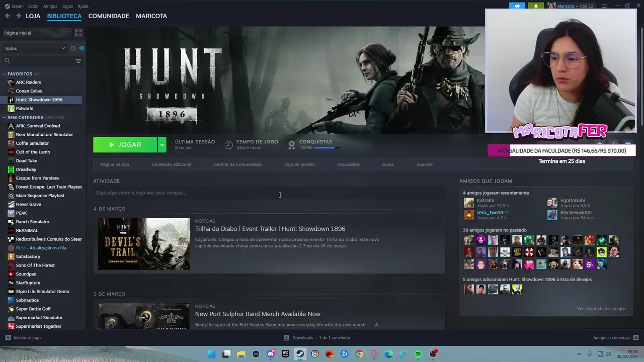Open Google Chrome from the taskbar
This screenshot has height=362, width=644.
(359, 354)
